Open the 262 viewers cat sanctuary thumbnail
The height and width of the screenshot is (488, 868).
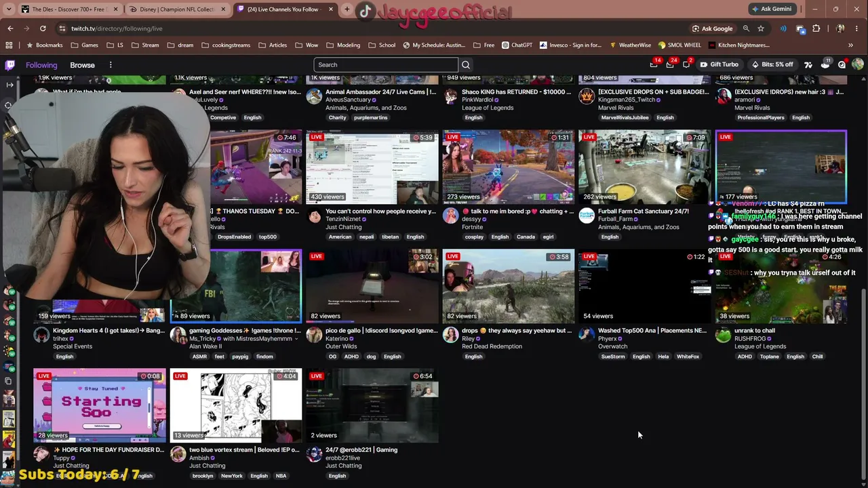[645, 167]
